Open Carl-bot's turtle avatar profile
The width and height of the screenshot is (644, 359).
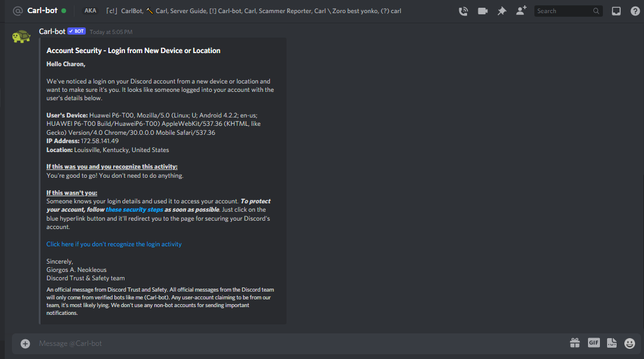pos(22,36)
